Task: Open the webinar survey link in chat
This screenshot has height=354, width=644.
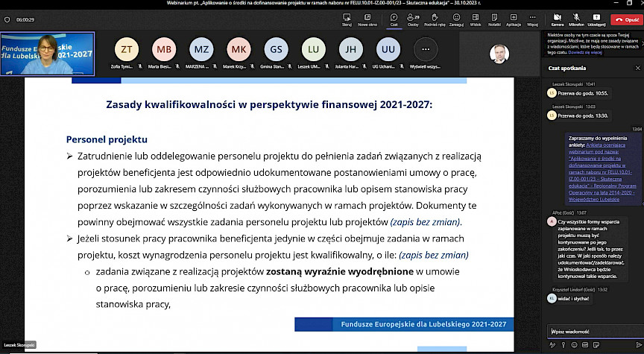Action: click(x=602, y=172)
